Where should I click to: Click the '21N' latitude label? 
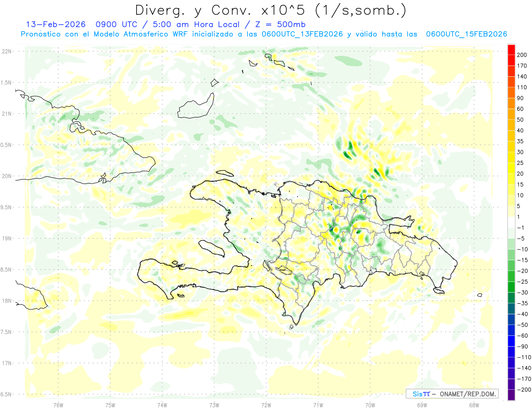point(7,114)
